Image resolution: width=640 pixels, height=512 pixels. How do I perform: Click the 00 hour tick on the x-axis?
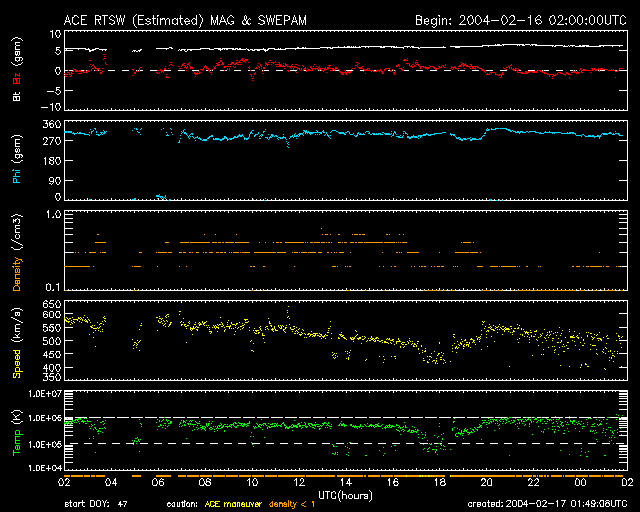click(579, 482)
